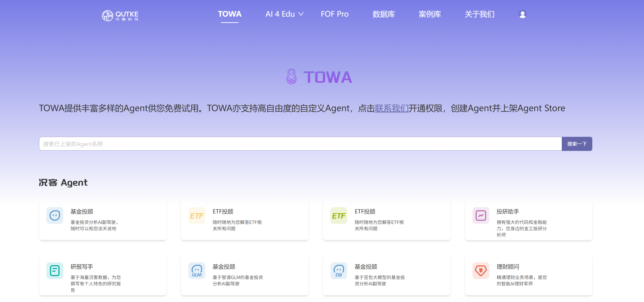Image resolution: width=644 pixels, height=302 pixels.
Task: Click description '基于豆包大模型的基金投资分析AI副驾驶'
Action: pos(380,280)
